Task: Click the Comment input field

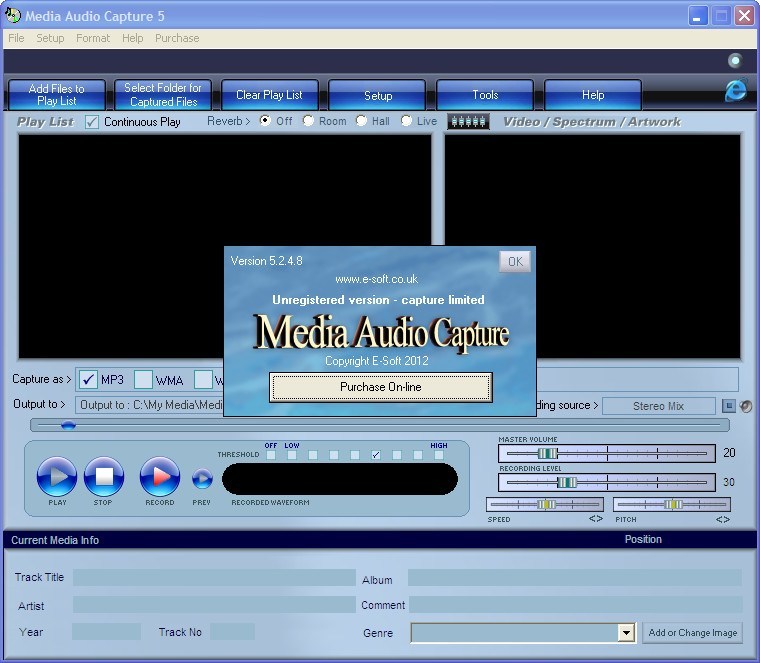Action: click(576, 605)
